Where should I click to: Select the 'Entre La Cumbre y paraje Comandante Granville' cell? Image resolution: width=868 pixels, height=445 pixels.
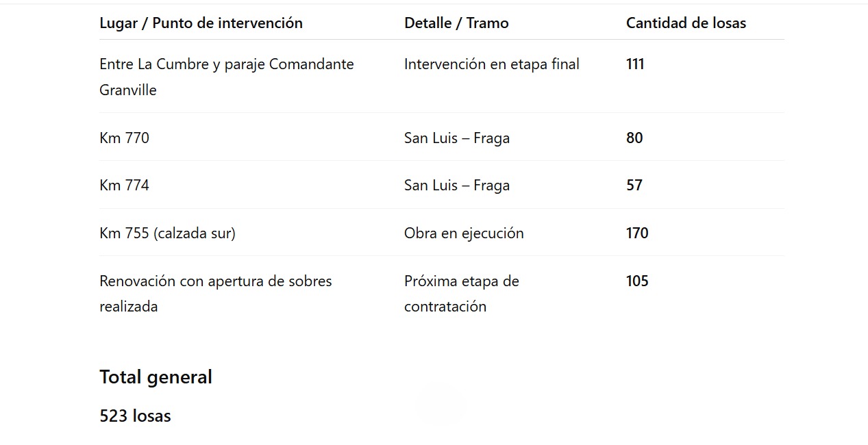pos(226,77)
